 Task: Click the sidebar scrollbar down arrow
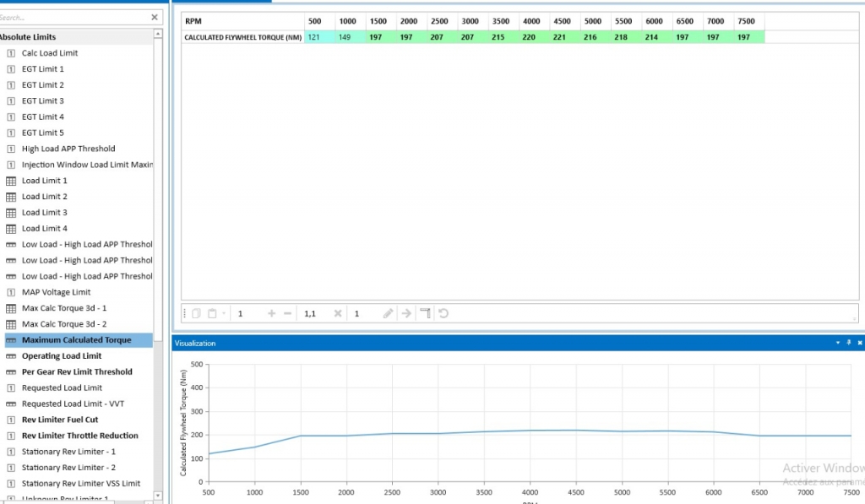click(x=158, y=496)
